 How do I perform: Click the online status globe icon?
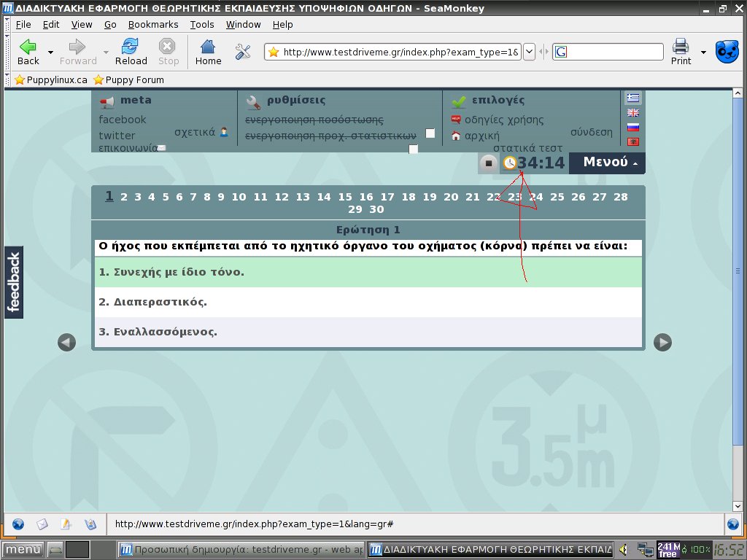(x=733, y=524)
